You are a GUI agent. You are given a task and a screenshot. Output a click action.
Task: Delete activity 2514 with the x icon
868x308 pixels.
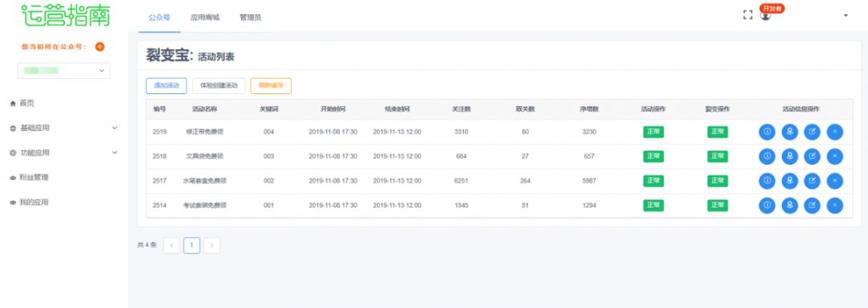pyautogui.click(x=835, y=206)
